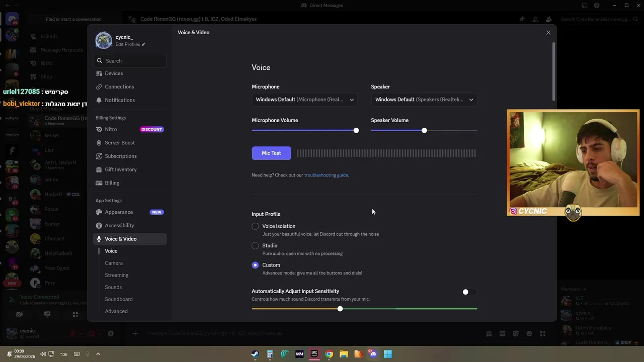This screenshot has width=644, height=362.
Task: Expand hidden system tray icons chevron
Action: coord(98,354)
